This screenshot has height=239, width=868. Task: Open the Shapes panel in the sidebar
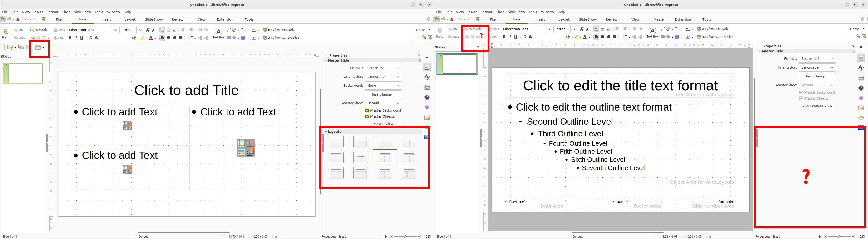click(427, 107)
